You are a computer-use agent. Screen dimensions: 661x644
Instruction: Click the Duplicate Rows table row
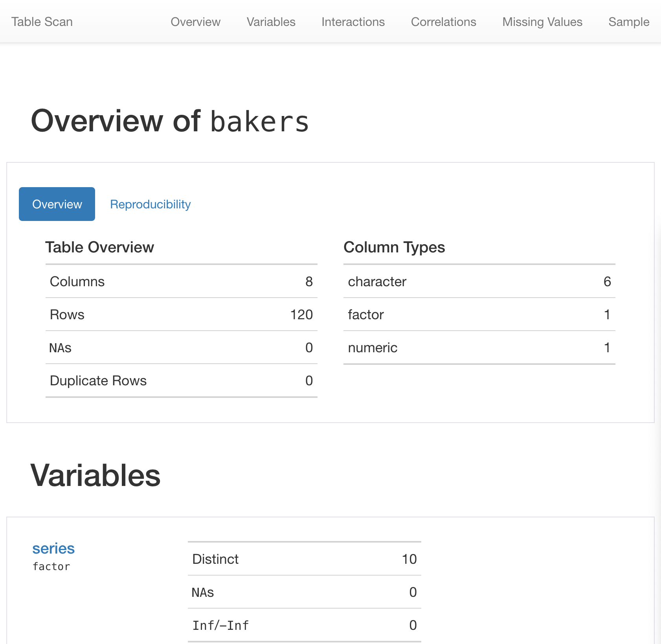(181, 381)
